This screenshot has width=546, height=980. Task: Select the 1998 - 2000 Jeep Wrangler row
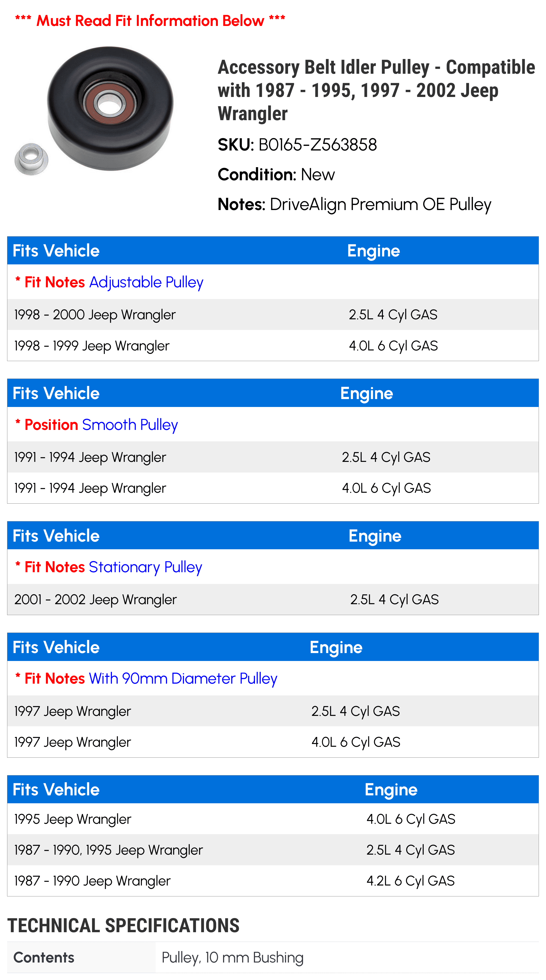coord(273,315)
